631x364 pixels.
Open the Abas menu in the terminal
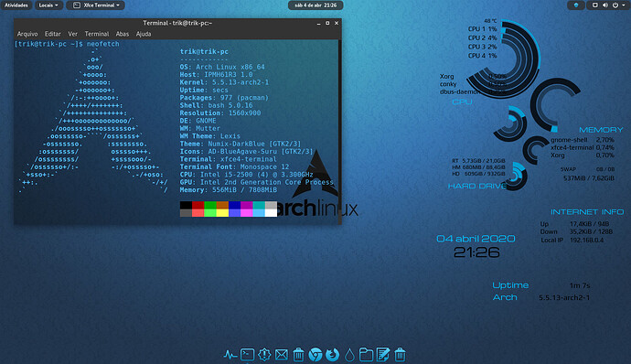tap(123, 34)
